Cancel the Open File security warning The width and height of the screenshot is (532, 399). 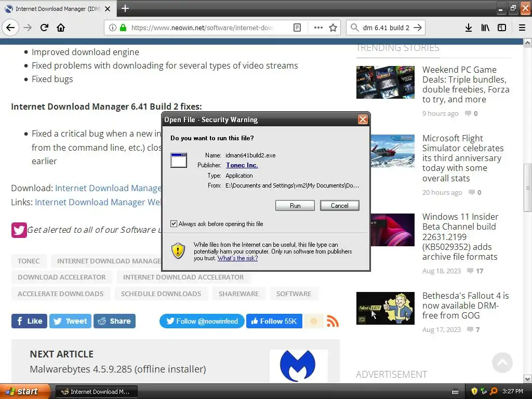pos(339,206)
